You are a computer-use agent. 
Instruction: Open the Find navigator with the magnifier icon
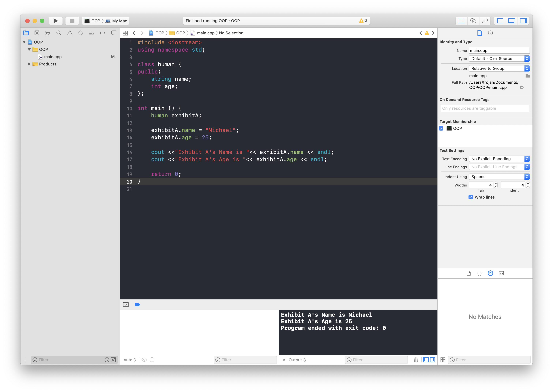(x=59, y=33)
